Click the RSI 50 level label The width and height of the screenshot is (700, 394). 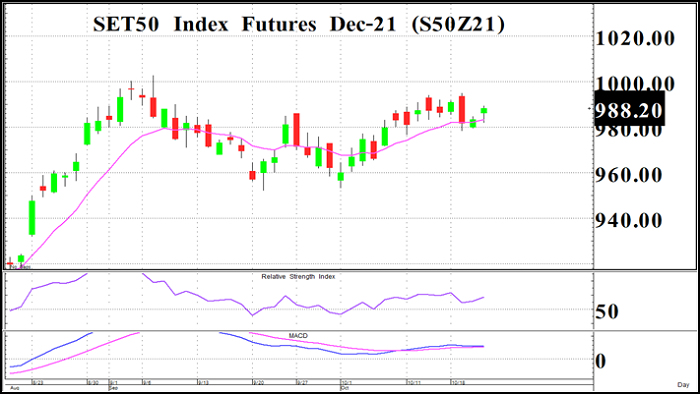click(607, 312)
